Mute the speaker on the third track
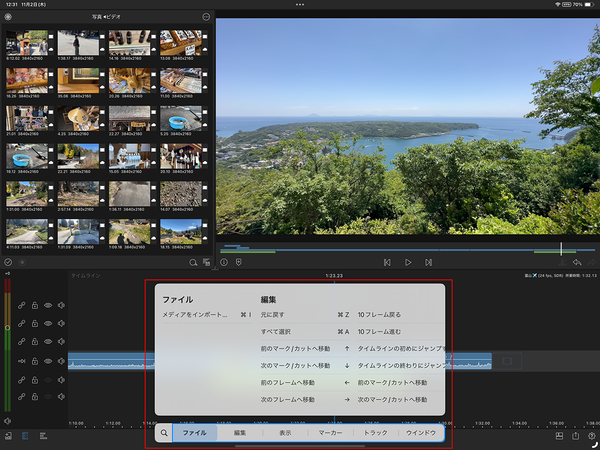This screenshot has height=450, width=600. (x=61, y=342)
